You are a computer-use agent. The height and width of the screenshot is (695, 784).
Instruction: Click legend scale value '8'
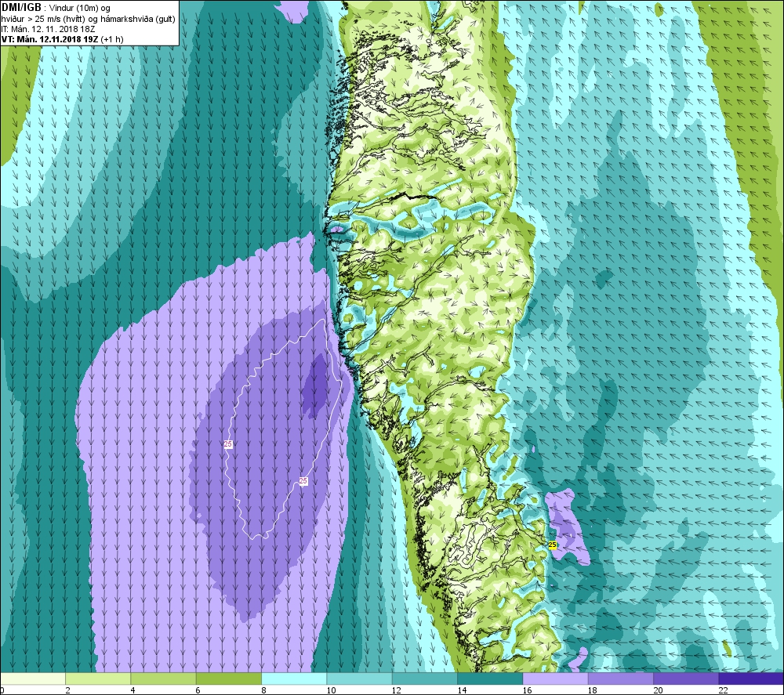point(263,690)
